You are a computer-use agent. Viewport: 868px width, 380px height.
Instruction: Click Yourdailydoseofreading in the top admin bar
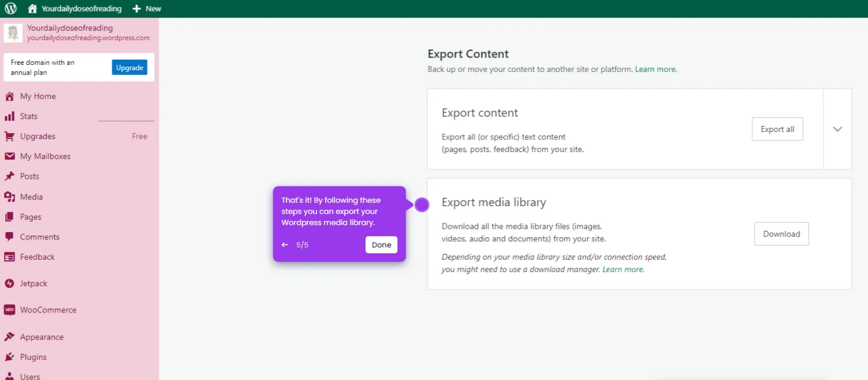click(x=81, y=9)
